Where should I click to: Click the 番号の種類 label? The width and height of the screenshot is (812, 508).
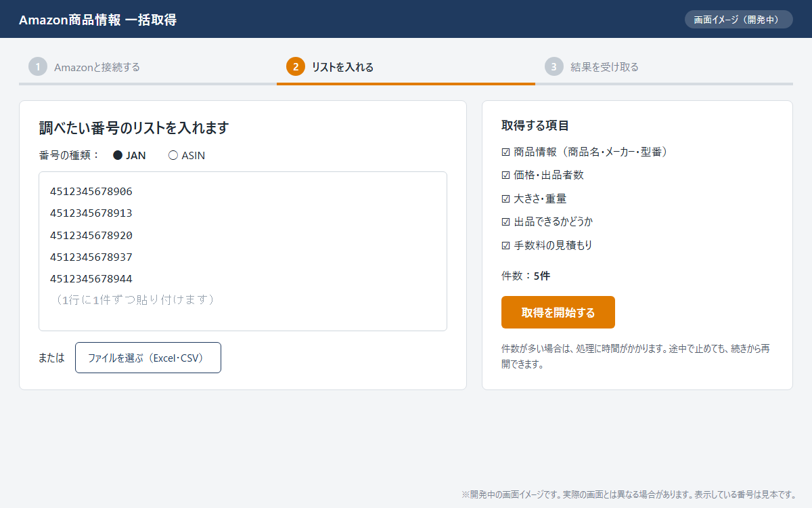point(70,155)
